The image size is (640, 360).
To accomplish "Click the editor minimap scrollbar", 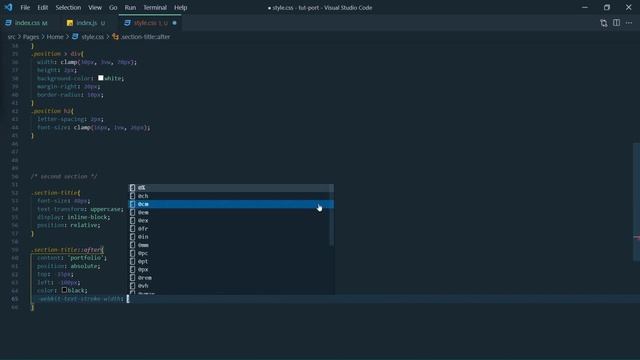I will tap(636, 202).
